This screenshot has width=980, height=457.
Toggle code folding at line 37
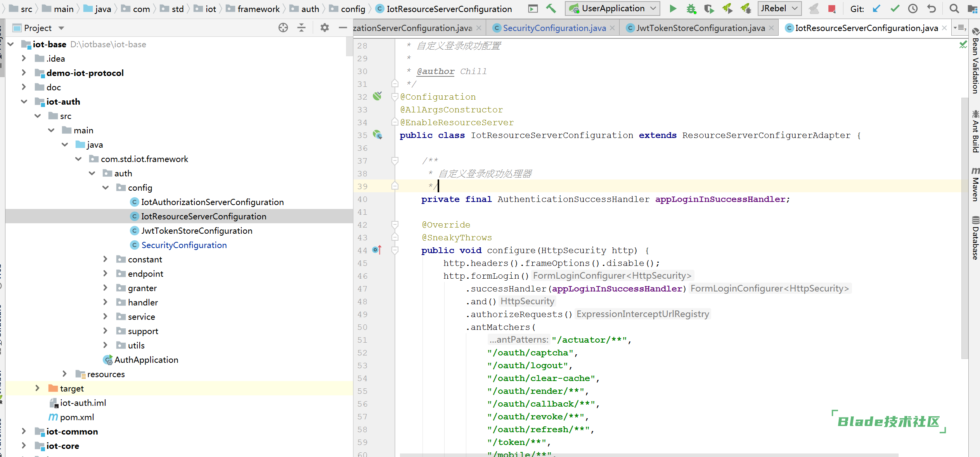[x=395, y=160]
